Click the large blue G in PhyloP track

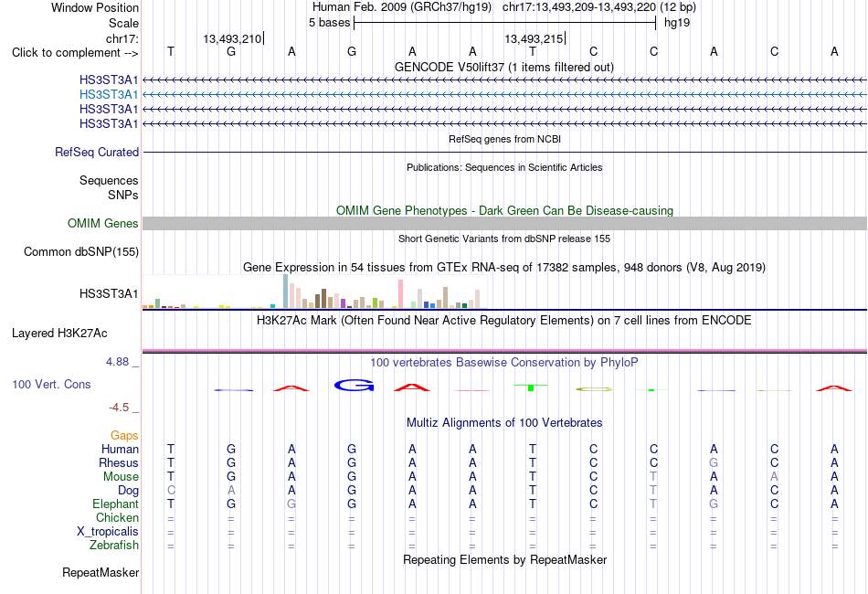pos(354,385)
